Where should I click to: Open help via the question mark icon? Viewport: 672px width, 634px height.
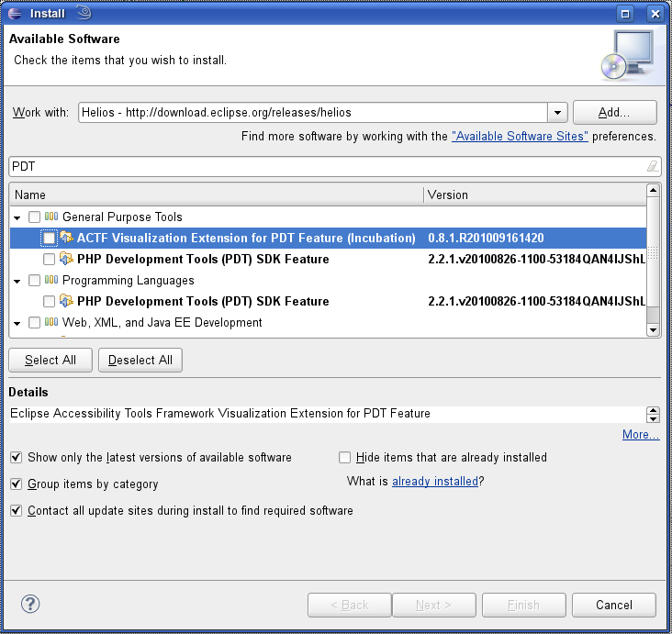point(30,604)
